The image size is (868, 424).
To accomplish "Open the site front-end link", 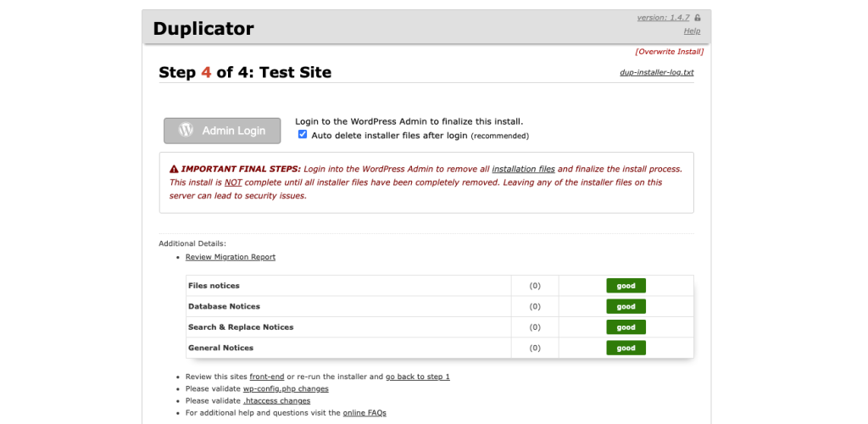I will [x=267, y=377].
